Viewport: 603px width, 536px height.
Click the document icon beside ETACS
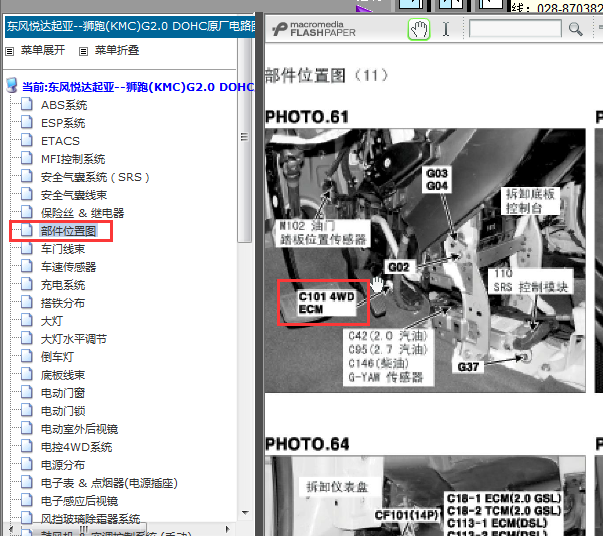(x=27, y=140)
